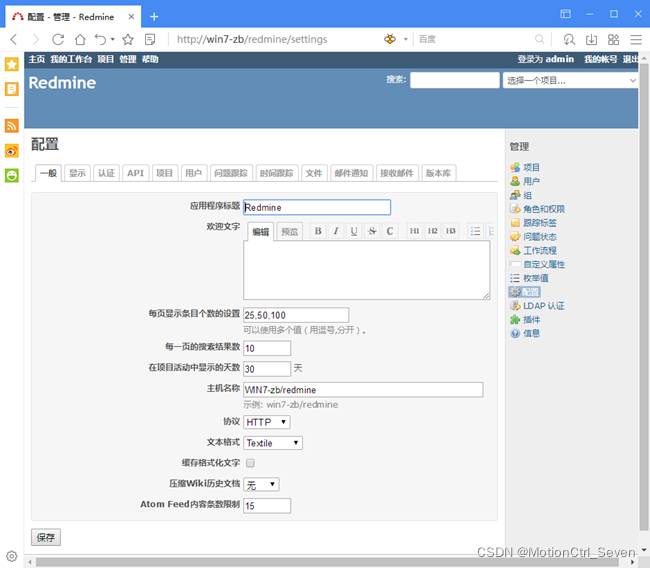Click the browser back arrow
650x568 pixels.
[x=14, y=39]
